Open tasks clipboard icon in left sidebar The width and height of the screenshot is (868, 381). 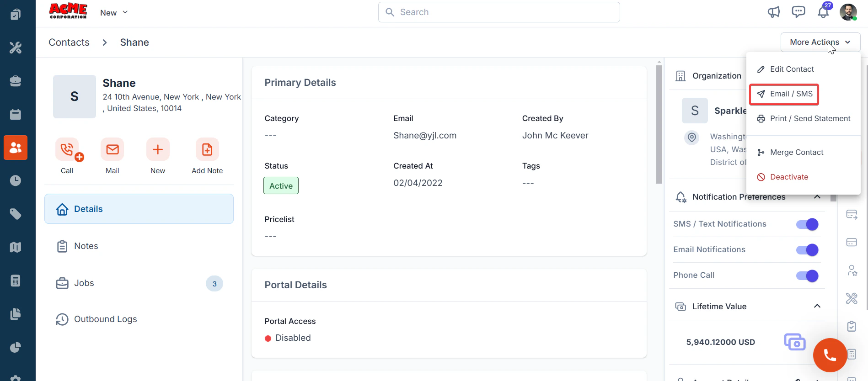(x=16, y=15)
